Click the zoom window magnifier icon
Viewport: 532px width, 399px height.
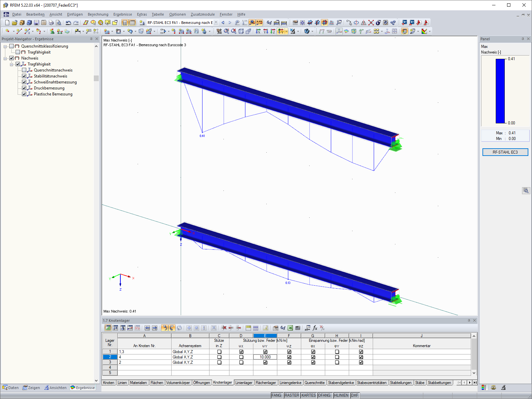(x=226, y=31)
